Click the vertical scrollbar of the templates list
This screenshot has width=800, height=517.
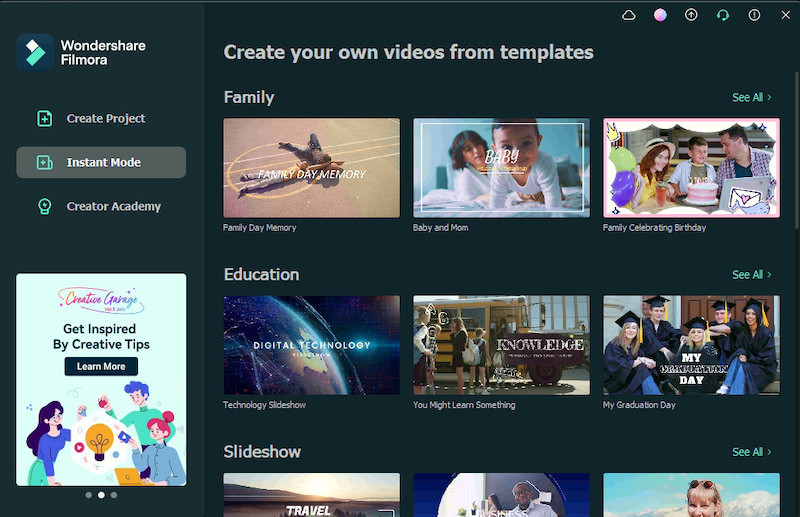[x=796, y=151]
